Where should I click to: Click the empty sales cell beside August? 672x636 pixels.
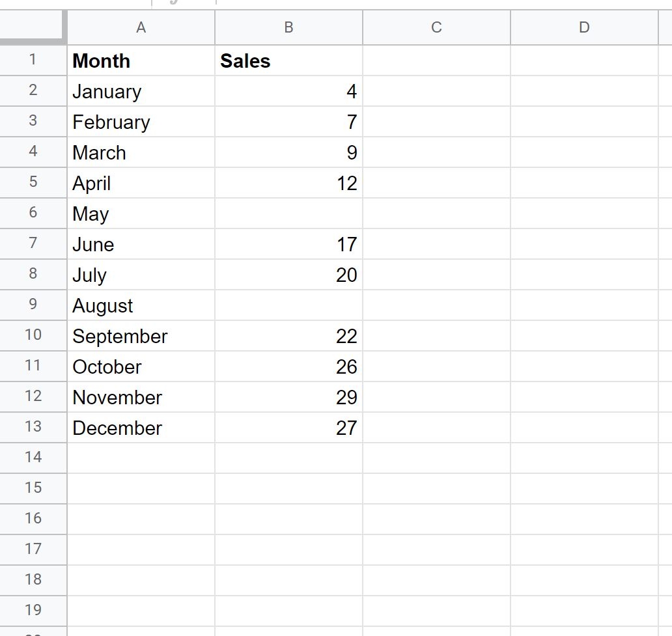(x=288, y=305)
